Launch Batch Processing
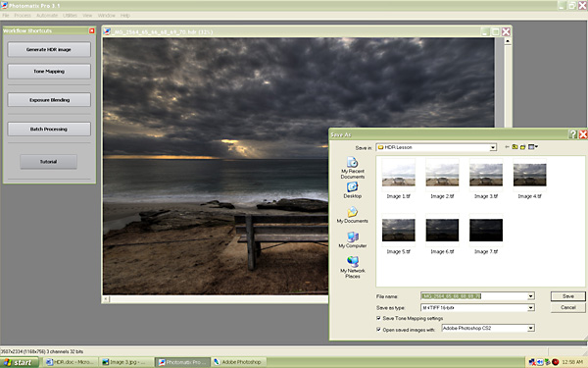Screen dimensions: 588x368 click(49, 130)
